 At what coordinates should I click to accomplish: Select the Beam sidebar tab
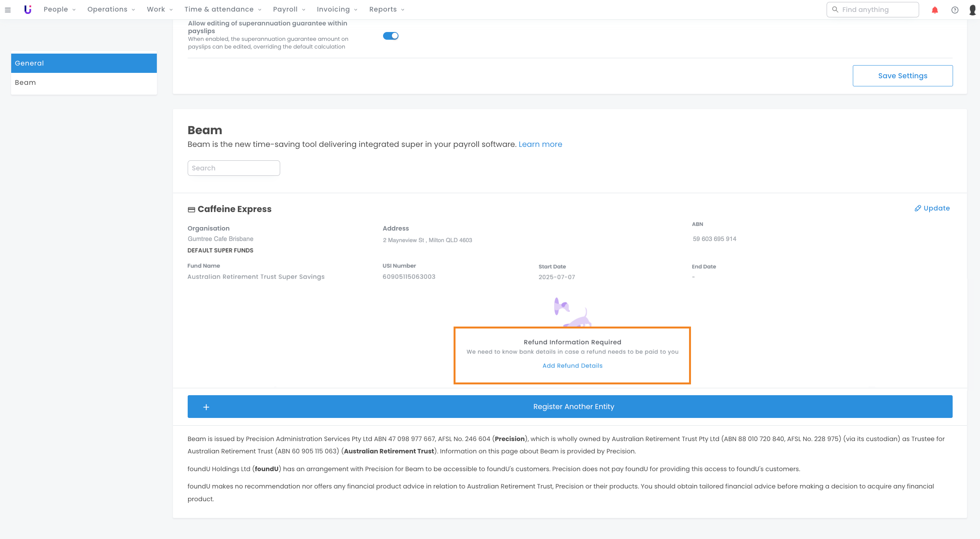(84, 83)
